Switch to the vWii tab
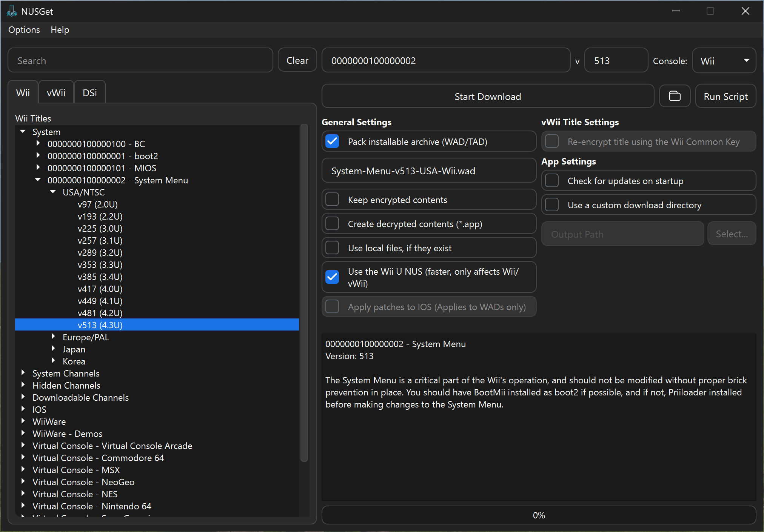Image resolution: width=764 pixels, height=532 pixels. [56, 93]
